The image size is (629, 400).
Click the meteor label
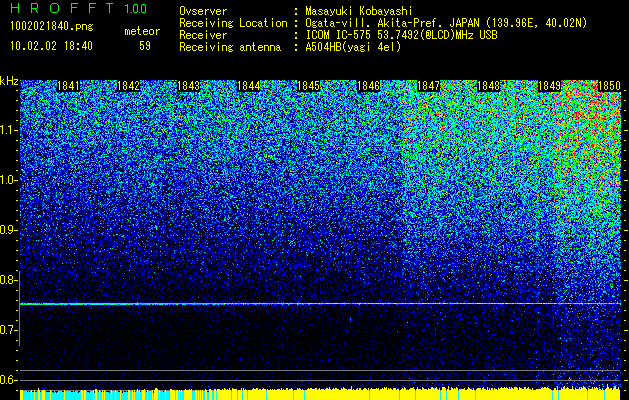point(142,31)
